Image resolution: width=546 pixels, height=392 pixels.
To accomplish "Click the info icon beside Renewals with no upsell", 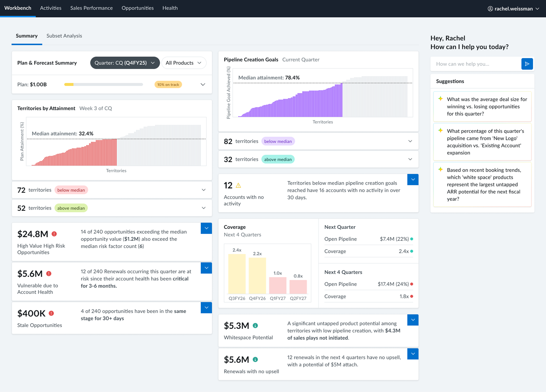I will pyautogui.click(x=255, y=360).
